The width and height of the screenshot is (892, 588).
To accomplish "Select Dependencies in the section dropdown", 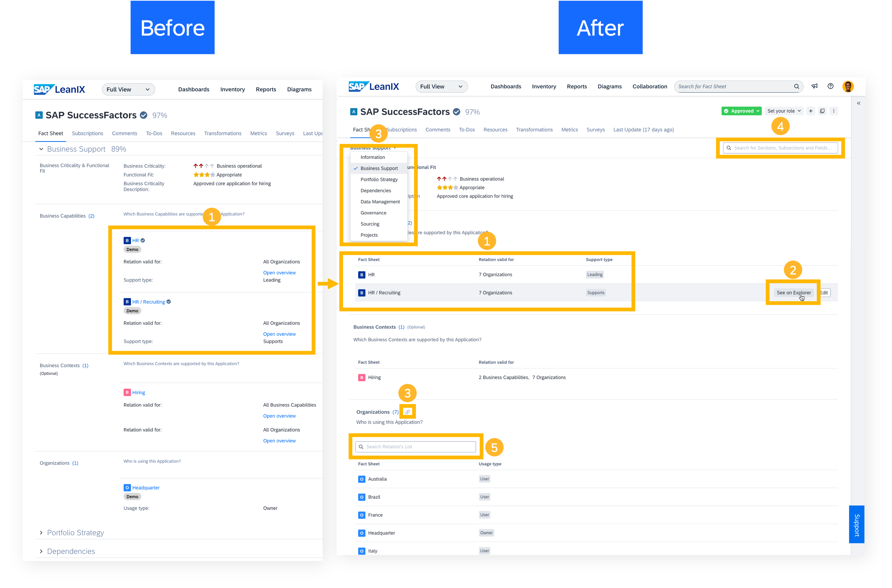I will 379,191.
